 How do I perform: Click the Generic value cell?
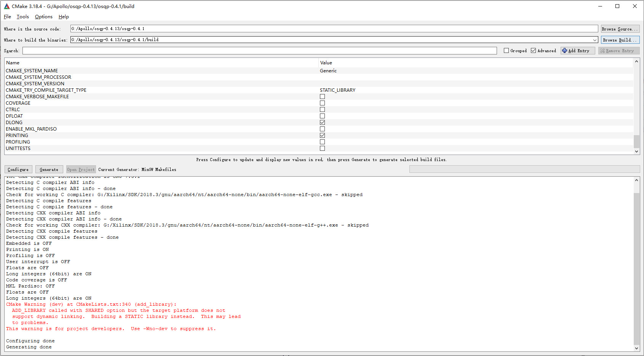(328, 71)
